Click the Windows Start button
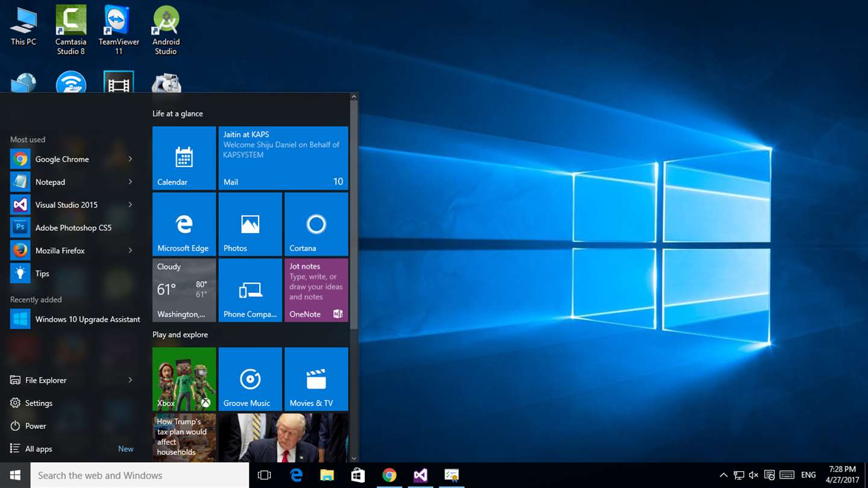Screen dimensions: 868x488 15,475
